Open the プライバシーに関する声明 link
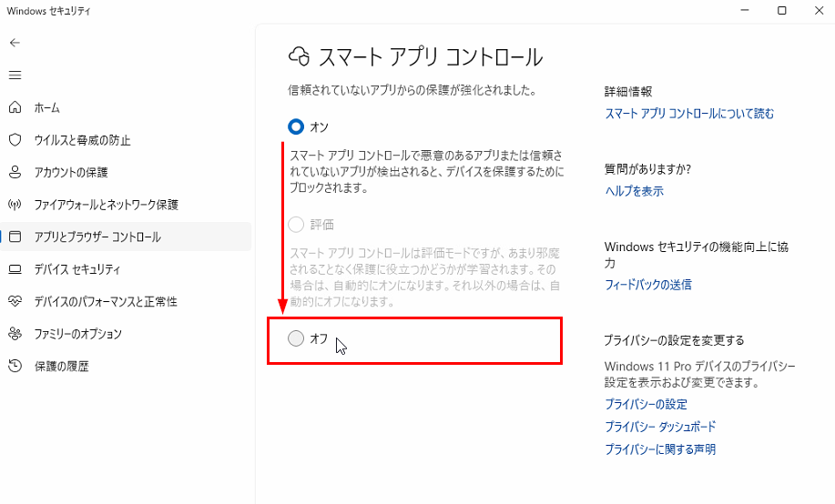 click(660, 449)
